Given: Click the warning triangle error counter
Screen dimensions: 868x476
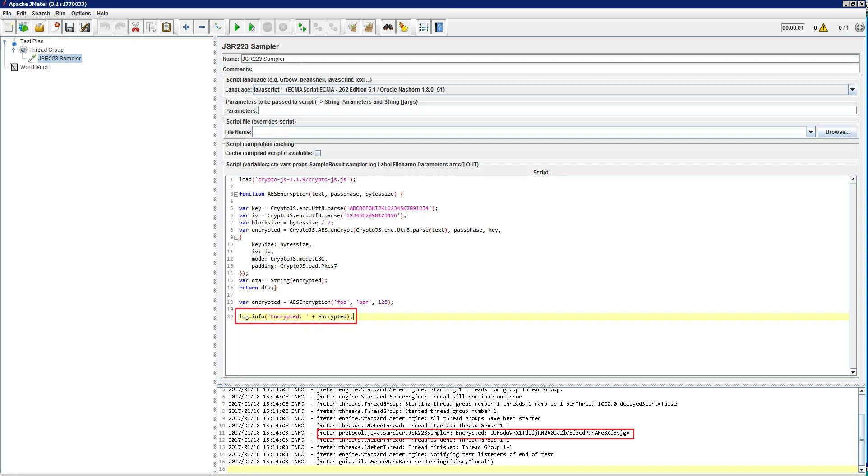Looking at the screenshot, I should coord(823,28).
